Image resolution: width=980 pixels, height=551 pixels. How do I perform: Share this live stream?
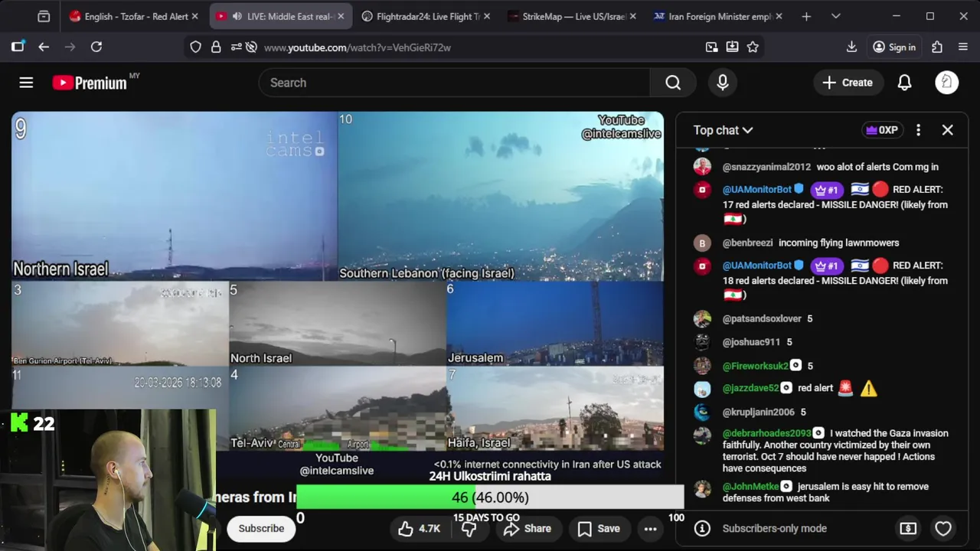point(527,528)
